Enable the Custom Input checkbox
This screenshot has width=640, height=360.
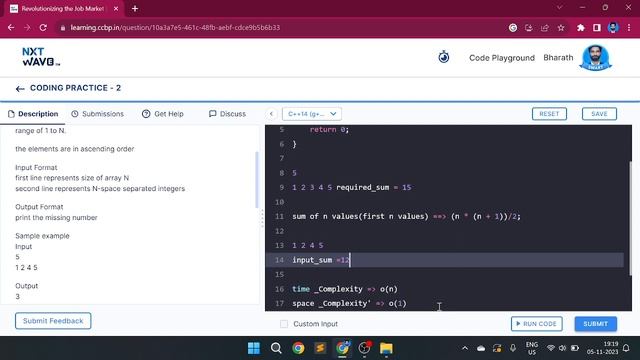(284, 324)
